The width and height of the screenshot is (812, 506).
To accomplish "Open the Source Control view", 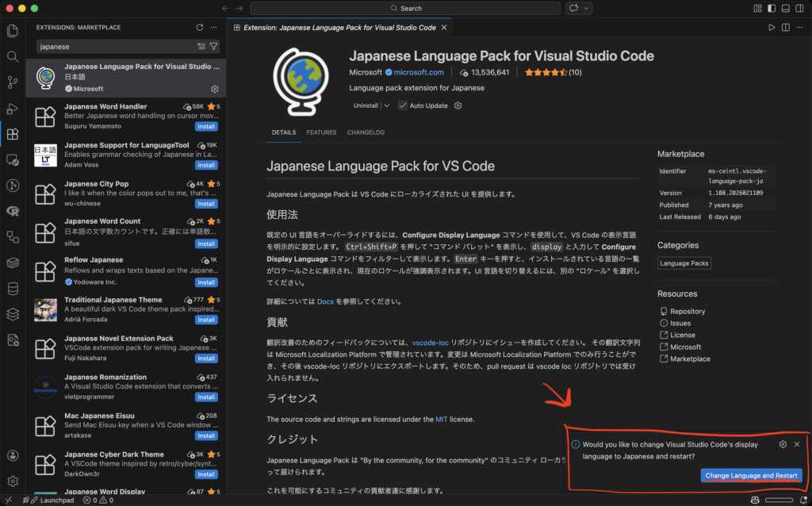I will 13,82.
